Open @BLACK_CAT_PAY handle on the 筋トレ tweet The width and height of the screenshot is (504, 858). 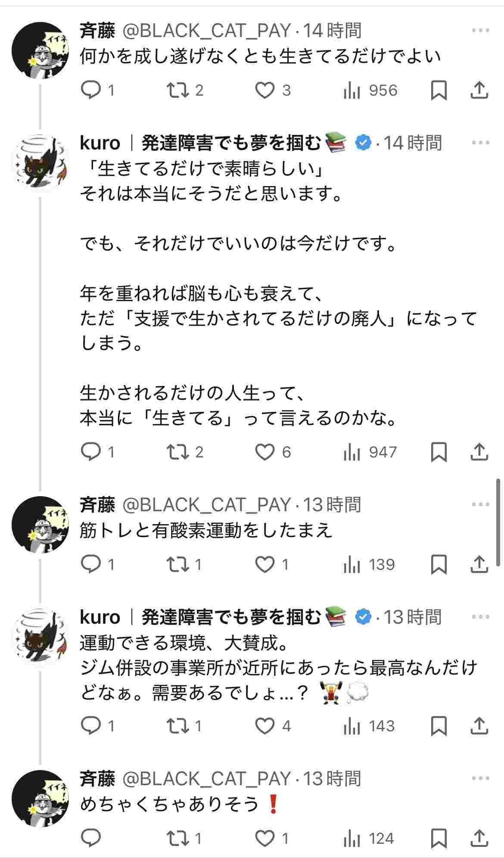207,505
